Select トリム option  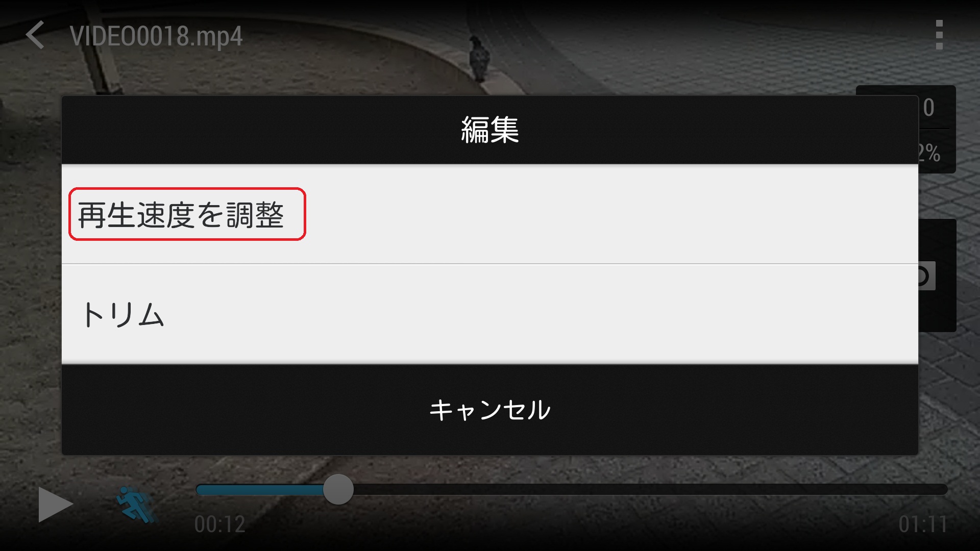122,314
